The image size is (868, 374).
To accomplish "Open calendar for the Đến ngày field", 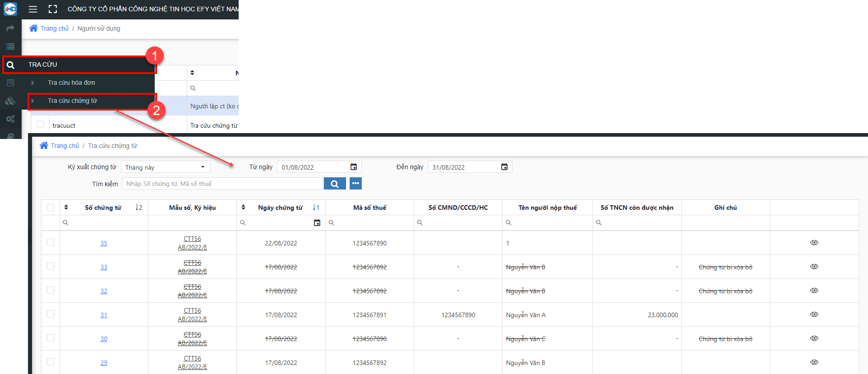I will 504,167.
